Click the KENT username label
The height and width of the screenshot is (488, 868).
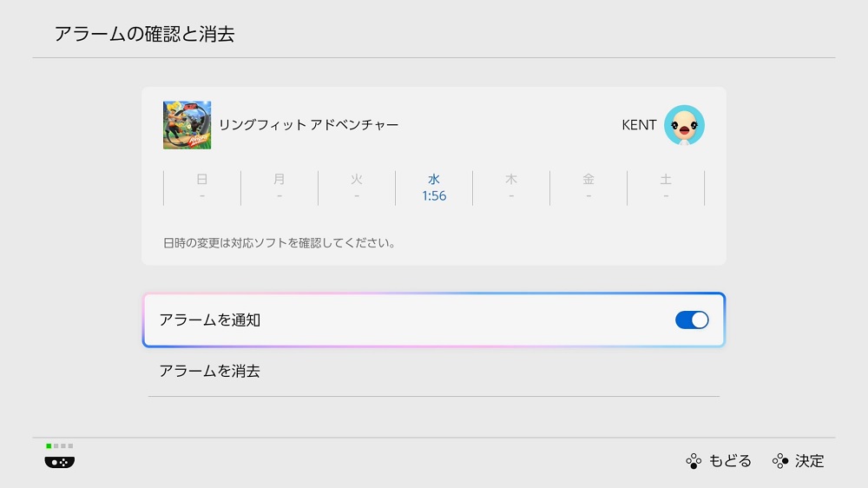pos(639,125)
